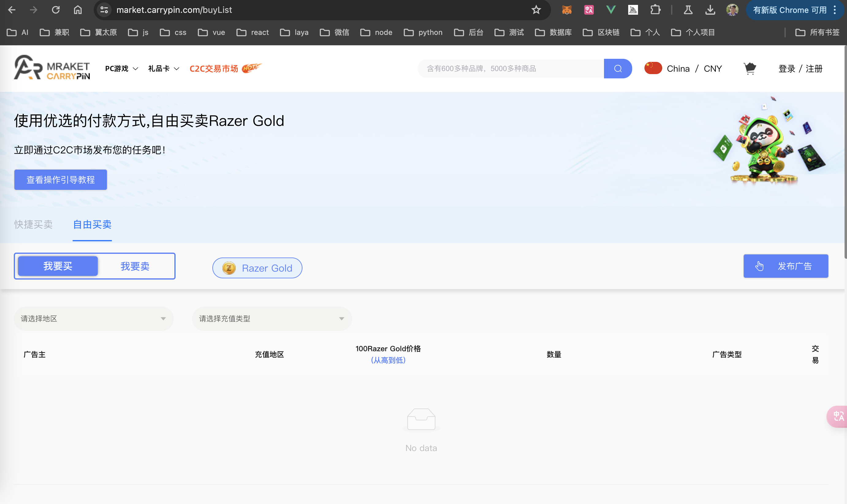Open the python bookmarks folder
Image resolution: width=847 pixels, height=504 pixels.
423,32
